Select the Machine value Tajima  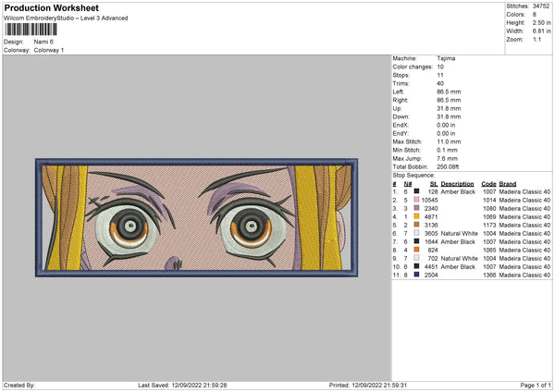(445, 57)
